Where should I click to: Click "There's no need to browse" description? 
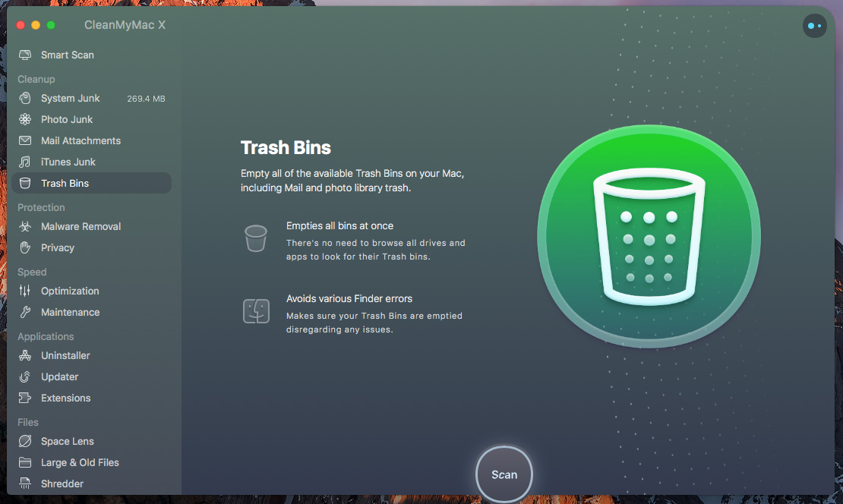pos(375,250)
